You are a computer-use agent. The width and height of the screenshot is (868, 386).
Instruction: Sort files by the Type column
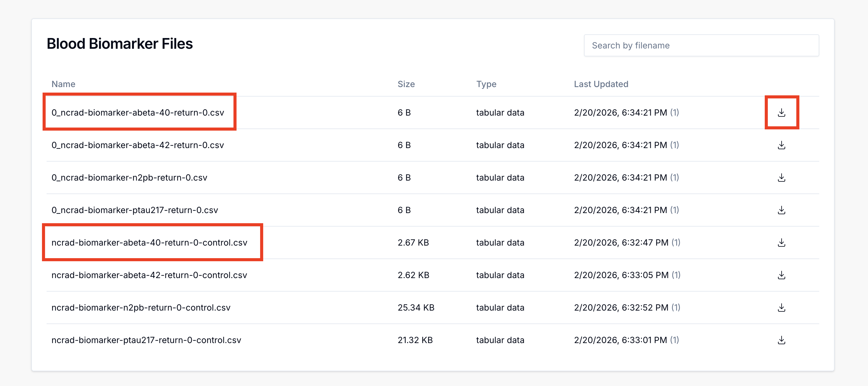point(486,84)
